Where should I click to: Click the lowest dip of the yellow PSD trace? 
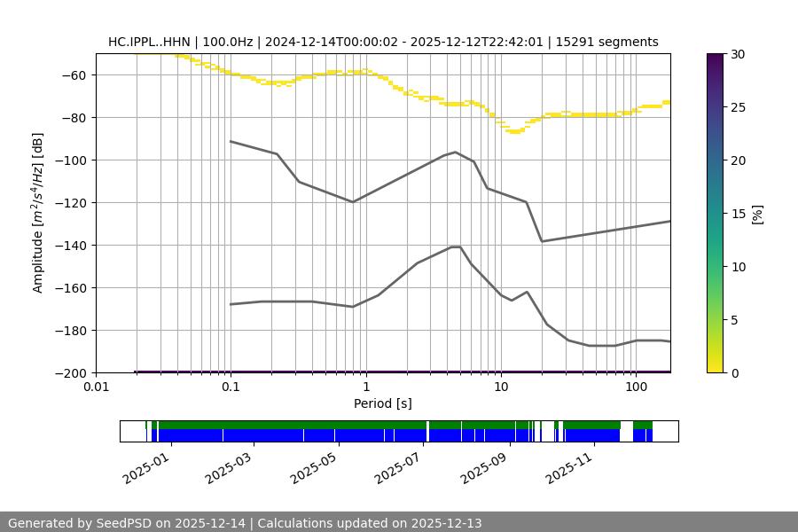(x=514, y=131)
